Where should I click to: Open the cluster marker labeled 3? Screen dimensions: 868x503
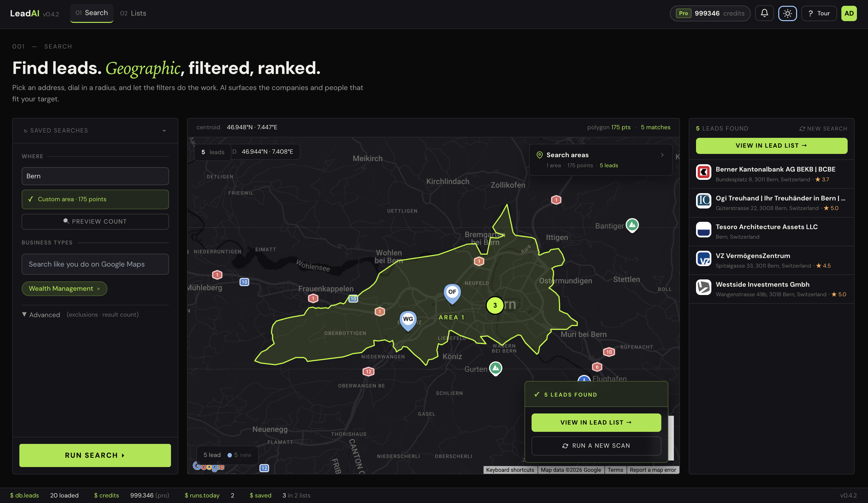coord(495,305)
